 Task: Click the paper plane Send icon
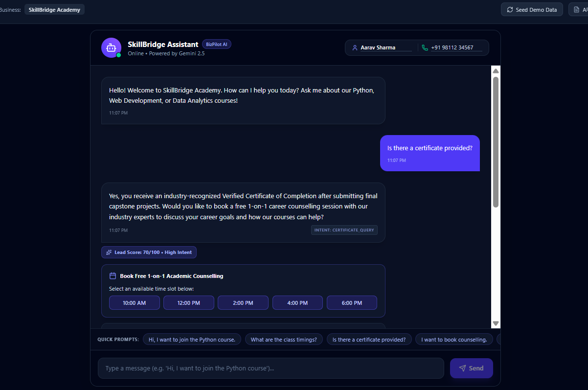462,368
